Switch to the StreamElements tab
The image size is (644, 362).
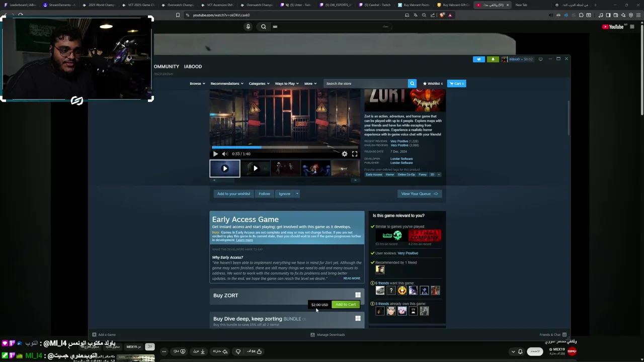(x=59, y=5)
